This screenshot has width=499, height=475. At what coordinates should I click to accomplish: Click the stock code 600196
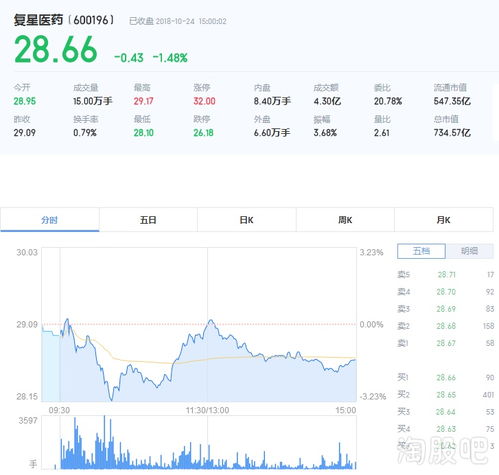91,20
